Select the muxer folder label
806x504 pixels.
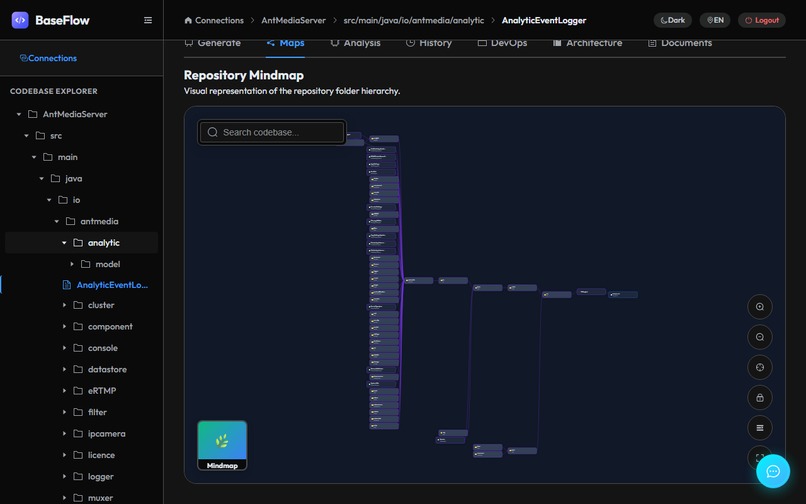pyautogui.click(x=100, y=498)
